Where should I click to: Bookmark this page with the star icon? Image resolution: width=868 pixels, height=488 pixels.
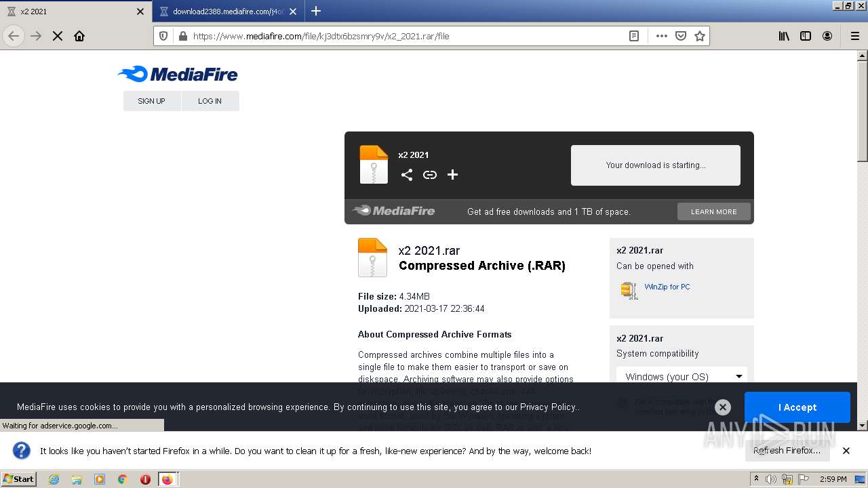700,36
